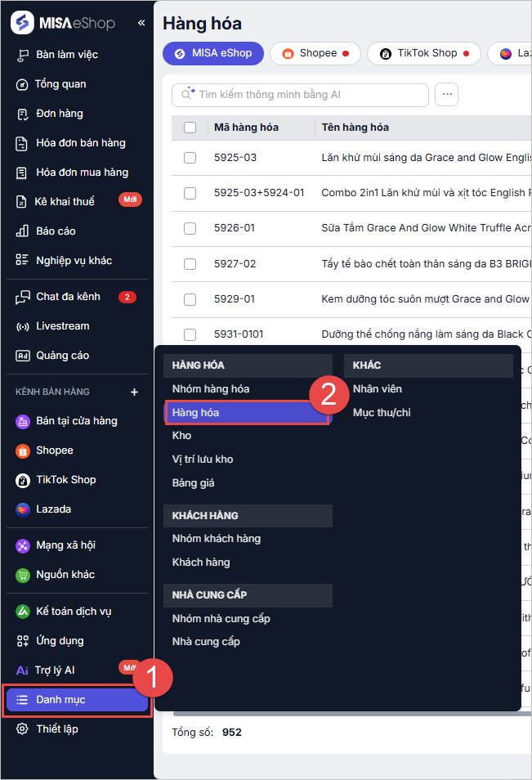Select Nhóm khách hàng entry
The image size is (532, 780).
pos(217,539)
